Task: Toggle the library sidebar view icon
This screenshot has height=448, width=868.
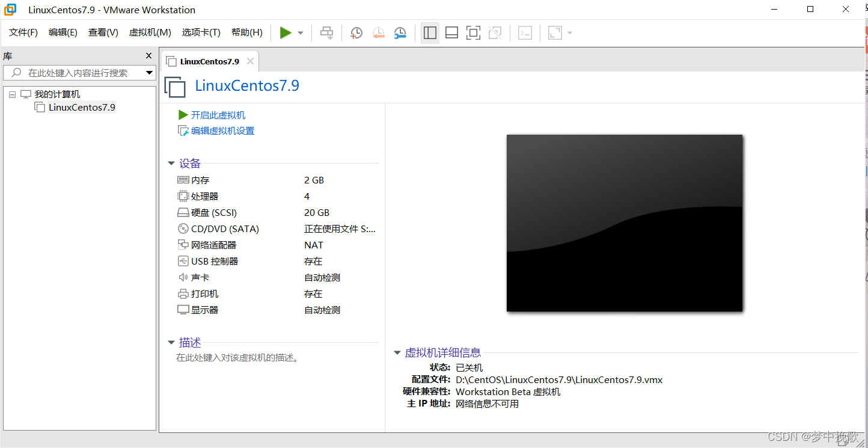Action: point(430,33)
